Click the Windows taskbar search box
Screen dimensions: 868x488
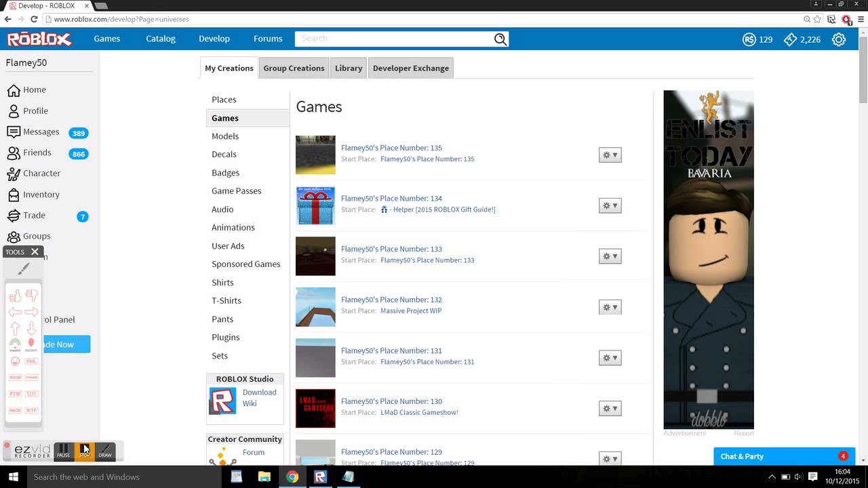pos(123,476)
